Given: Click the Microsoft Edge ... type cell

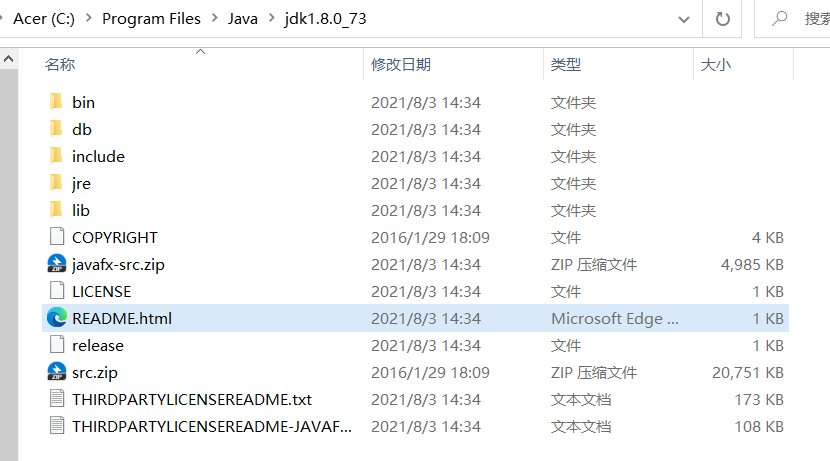Looking at the screenshot, I should [x=615, y=318].
